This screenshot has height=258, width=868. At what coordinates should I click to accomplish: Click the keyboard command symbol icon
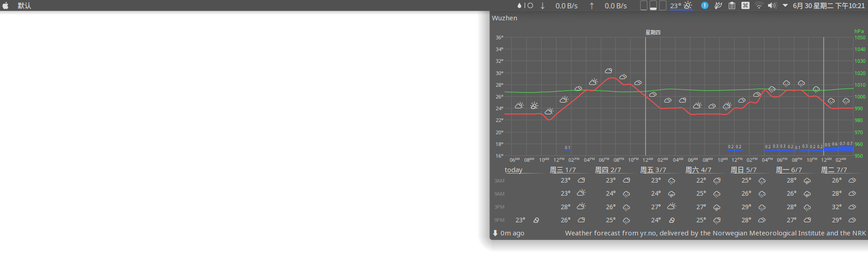[745, 5]
